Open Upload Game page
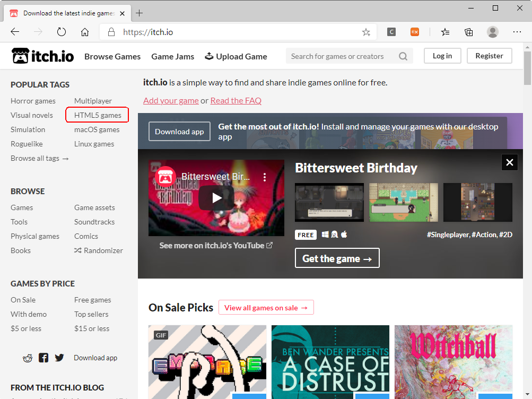532x399 pixels. [236, 56]
